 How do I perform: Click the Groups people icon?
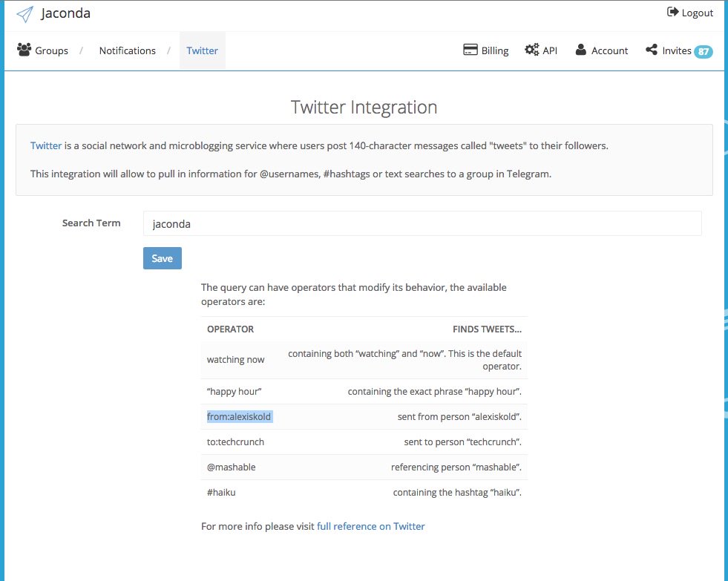coord(24,50)
